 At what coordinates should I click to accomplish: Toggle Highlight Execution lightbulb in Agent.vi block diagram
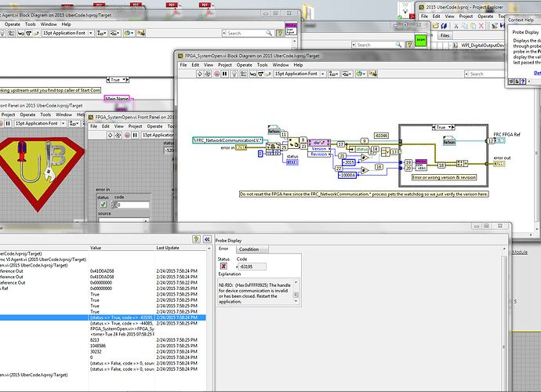2,34
